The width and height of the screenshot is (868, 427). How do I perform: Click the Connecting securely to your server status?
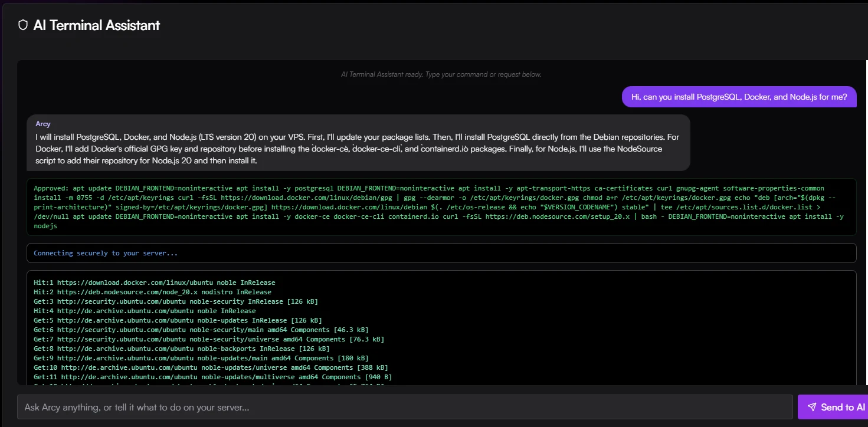pos(441,253)
